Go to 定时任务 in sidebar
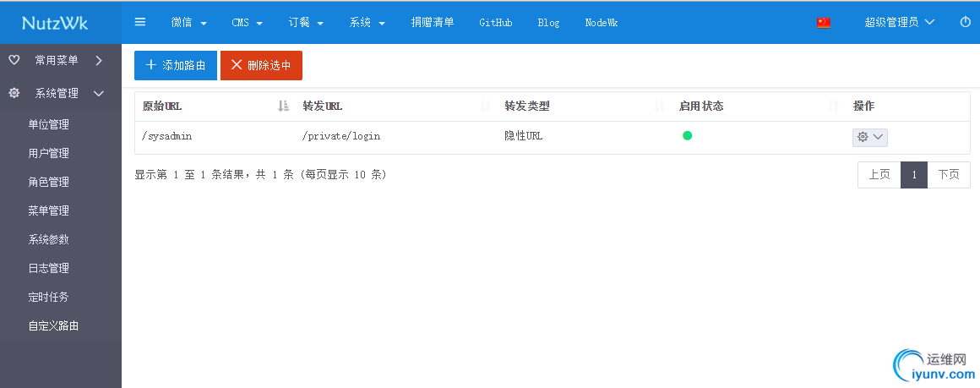The height and width of the screenshot is (388, 980). tap(49, 298)
